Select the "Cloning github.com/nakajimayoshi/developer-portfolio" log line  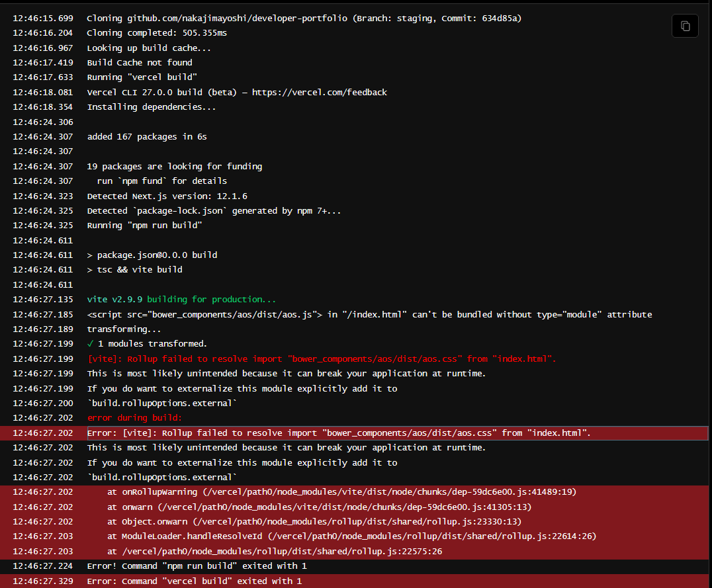pyautogui.click(x=304, y=18)
